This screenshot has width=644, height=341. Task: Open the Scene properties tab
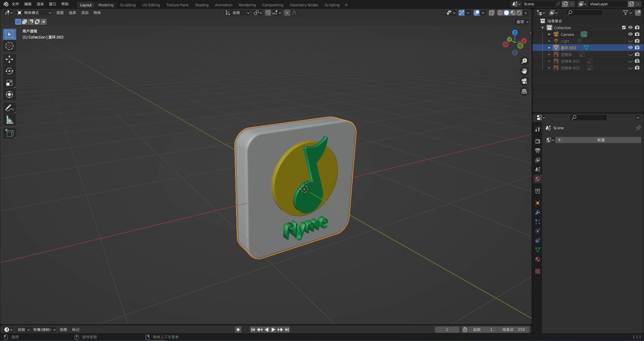click(x=538, y=169)
